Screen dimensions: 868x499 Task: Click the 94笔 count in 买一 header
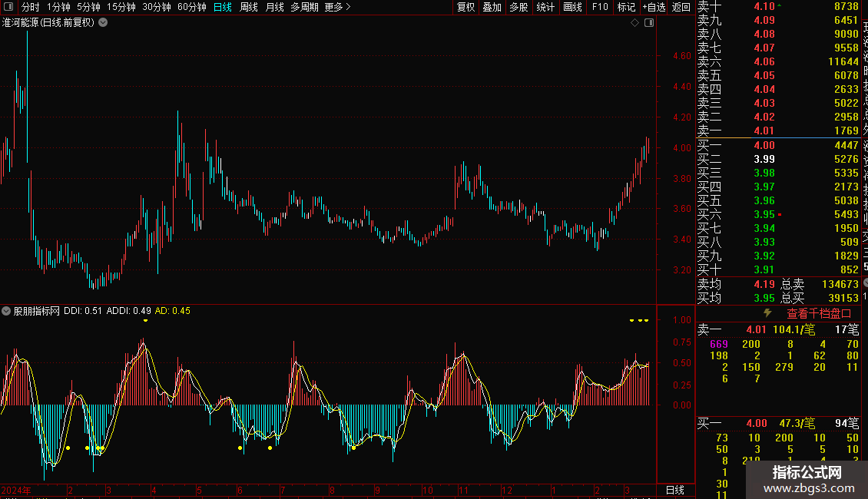[847, 423]
